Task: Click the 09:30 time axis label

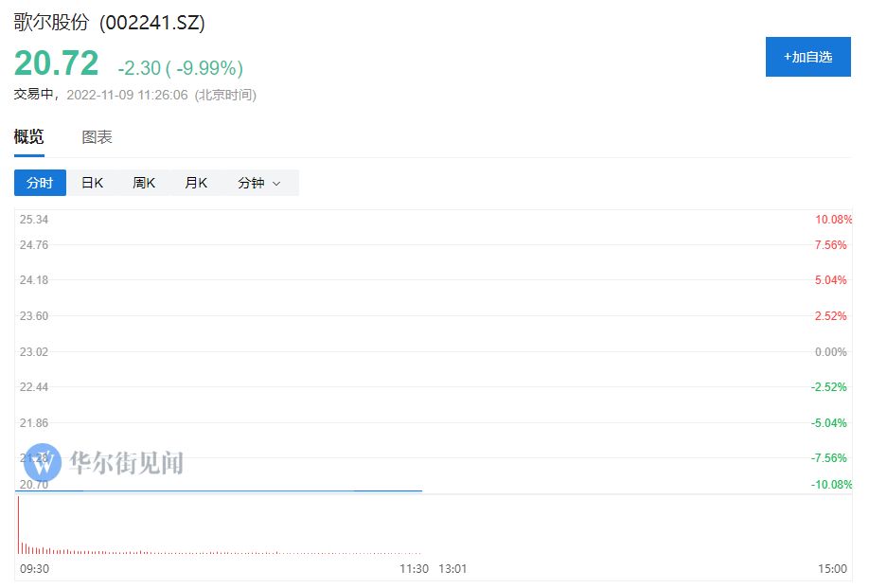Action: point(34,569)
